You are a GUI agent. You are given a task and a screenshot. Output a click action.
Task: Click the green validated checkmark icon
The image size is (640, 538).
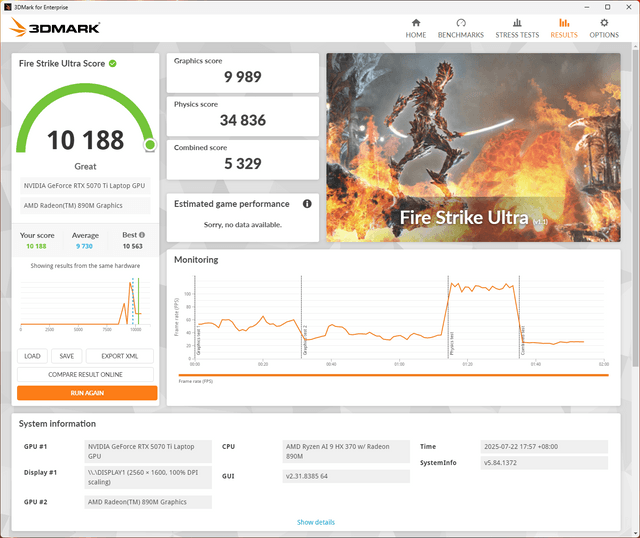click(113, 63)
